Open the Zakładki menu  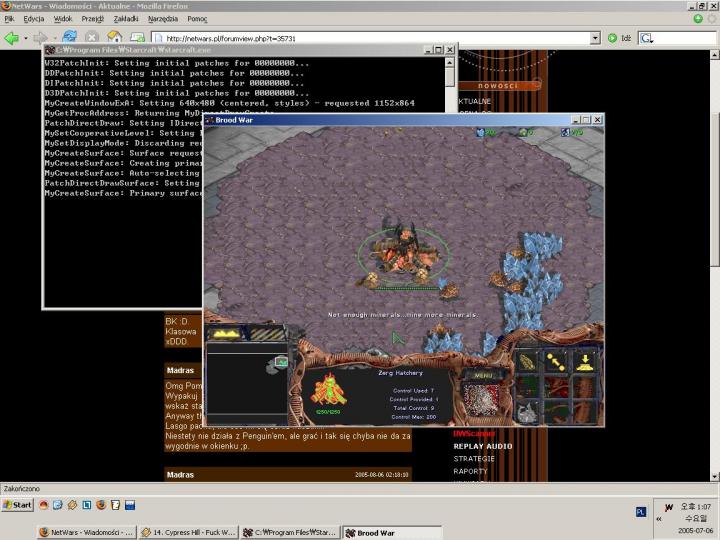[126, 19]
